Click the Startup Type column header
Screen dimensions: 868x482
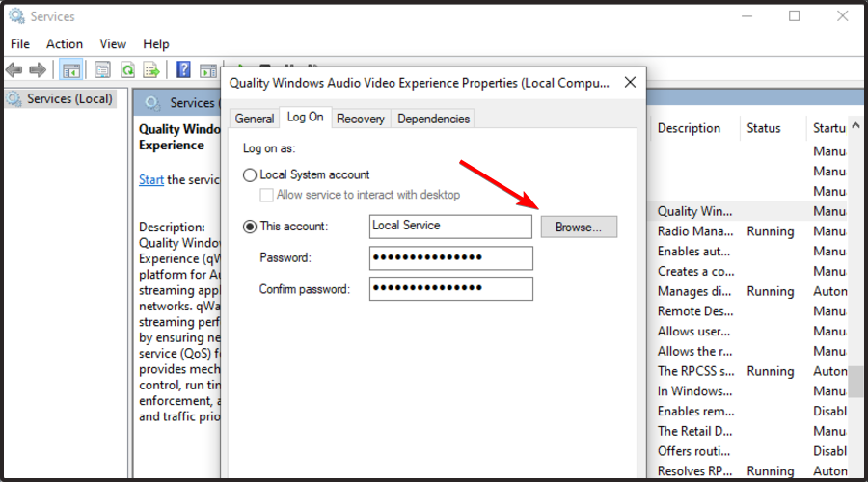click(x=827, y=128)
